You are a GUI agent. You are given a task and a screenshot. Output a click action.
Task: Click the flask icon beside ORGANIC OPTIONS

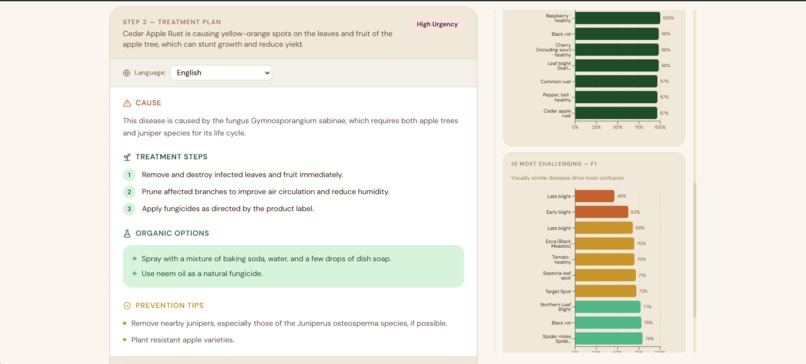coord(127,233)
